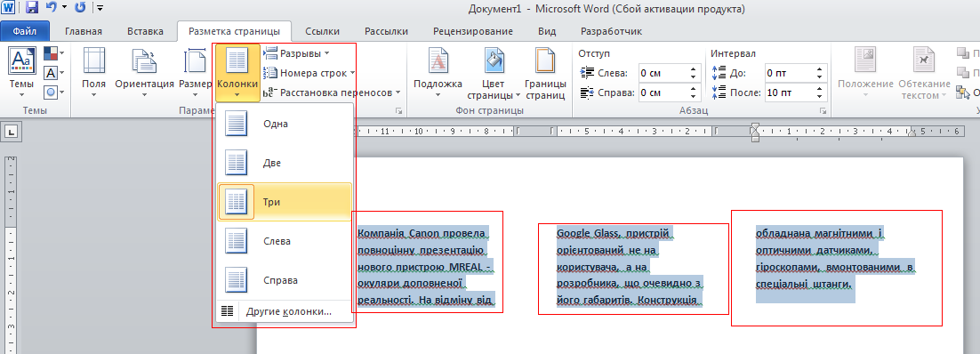Choose Одна column layout
This screenshot has height=354, width=980.
[x=285, y=124]
